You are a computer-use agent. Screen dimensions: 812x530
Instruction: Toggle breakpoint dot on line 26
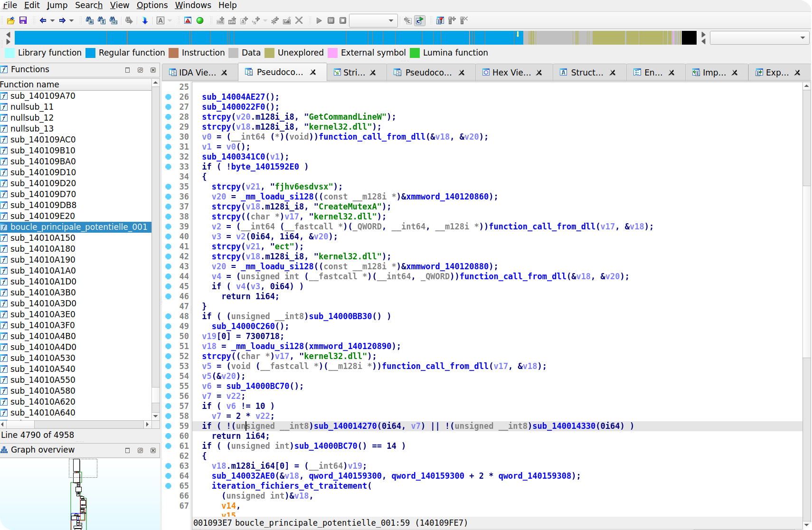click(x=168, y=97)
